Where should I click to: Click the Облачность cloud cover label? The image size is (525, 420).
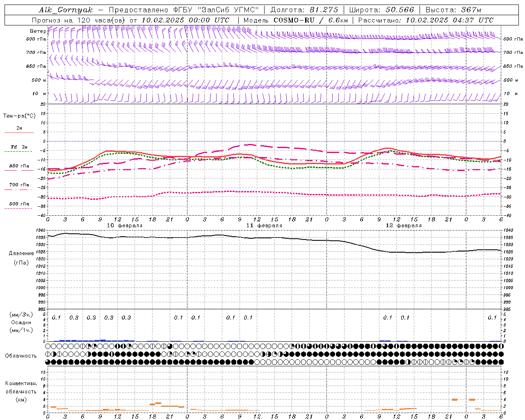(x=21, y=356)
